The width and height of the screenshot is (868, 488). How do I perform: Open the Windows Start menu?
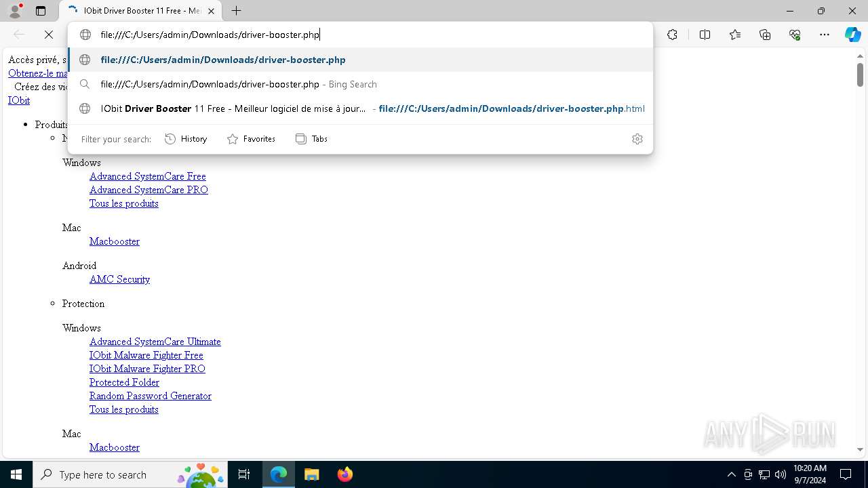coord(16,474)
